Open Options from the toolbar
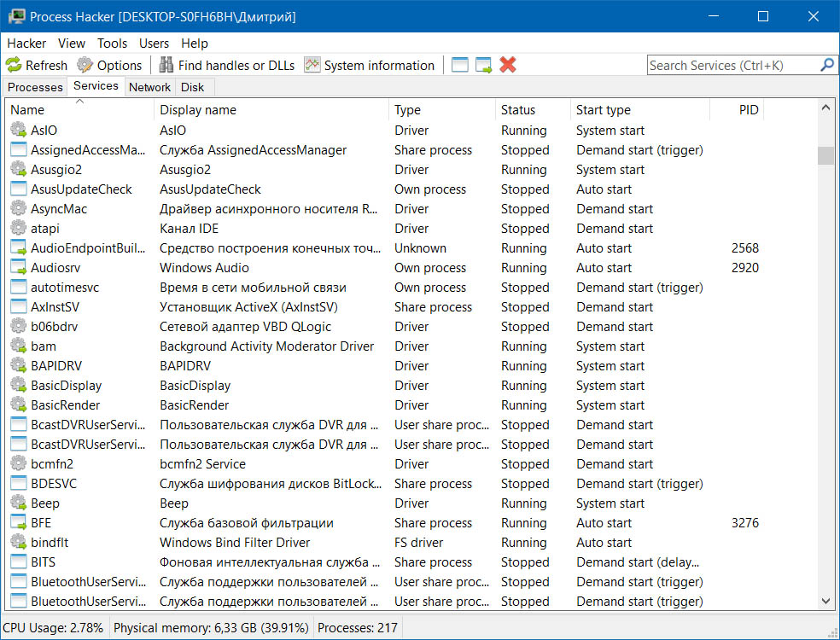 pyautogui.click(x=109, y=66)
